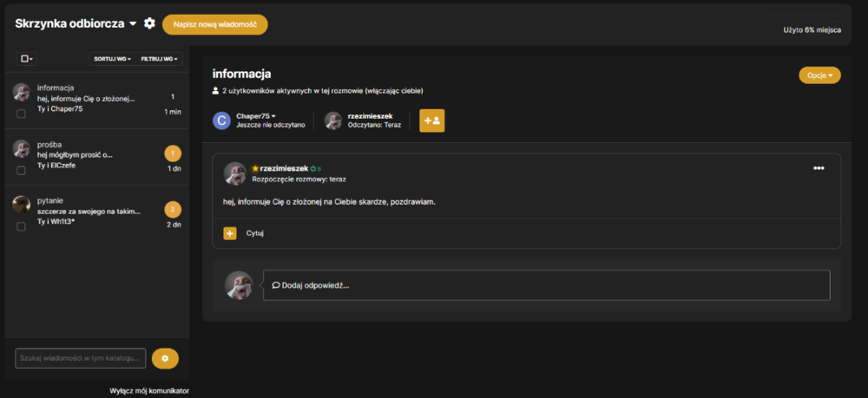Image resolution: width=868 pixels, height=398 pixels.
Task: Click the message body about 'złożonej na Ciebie skardze'
Action: click(329, 202)
